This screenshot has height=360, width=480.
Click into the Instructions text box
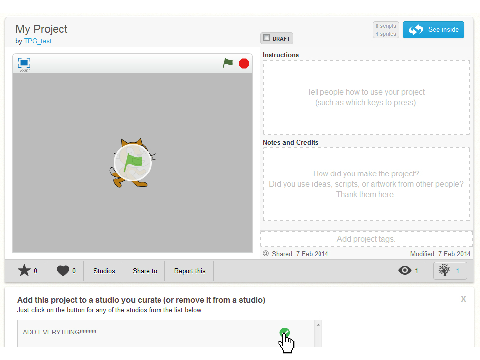(366, 97)
